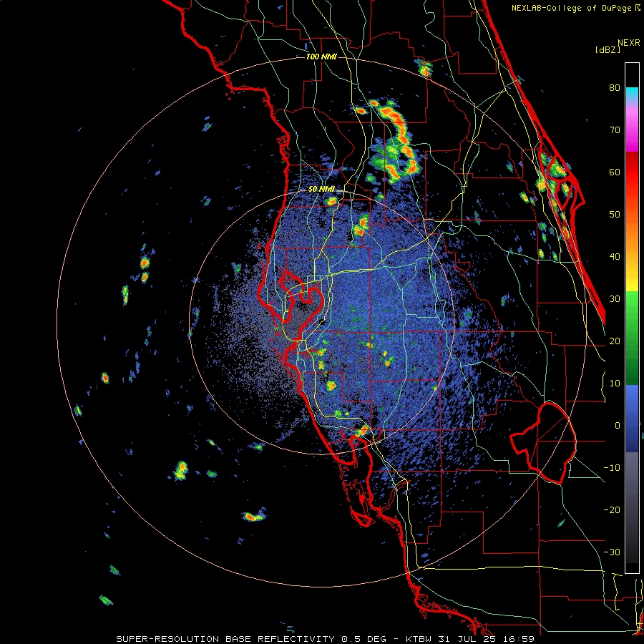Click the KTBW 31 JUL 25 16:59 timestamp
644x644 pixels.
tap(470, 639)
